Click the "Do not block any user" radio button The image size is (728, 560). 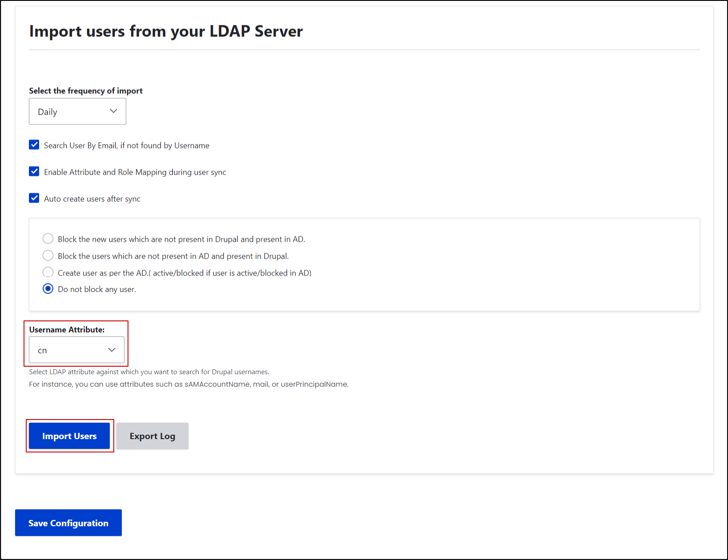48,288
